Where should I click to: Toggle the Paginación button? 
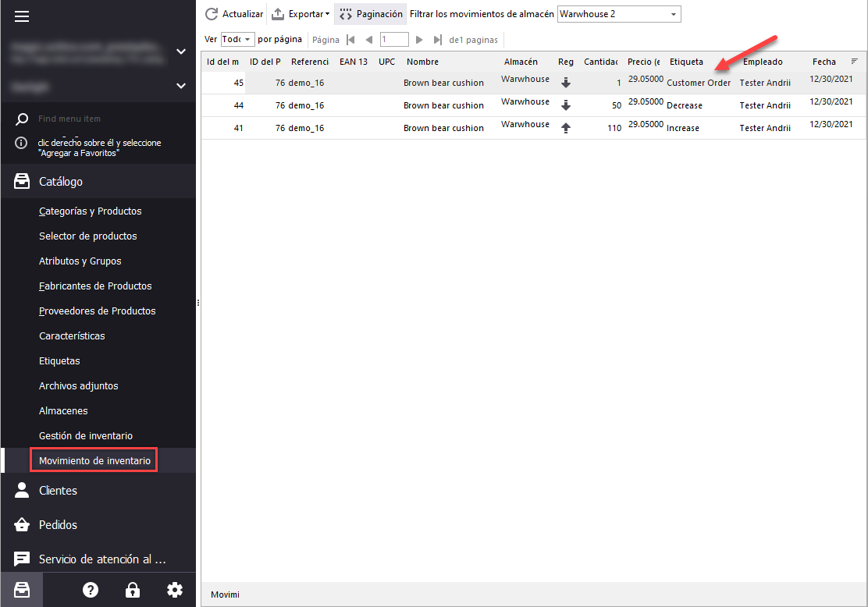[371, 14]
